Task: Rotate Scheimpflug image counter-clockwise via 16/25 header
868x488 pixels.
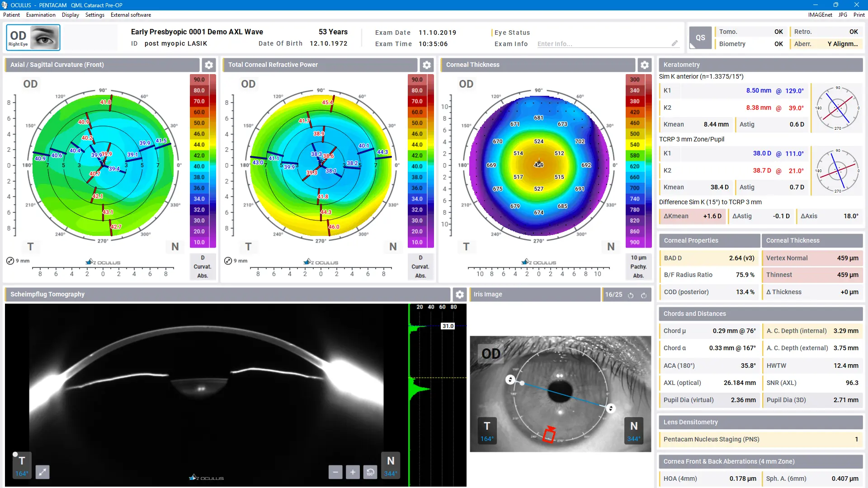Action: [x=631, y=295]
